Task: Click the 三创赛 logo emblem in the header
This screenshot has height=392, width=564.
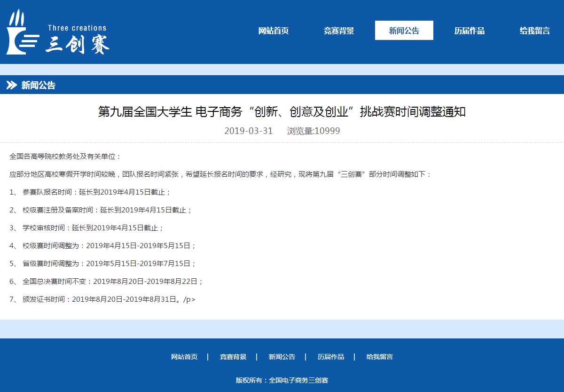Action: click(x=22, y=32)
